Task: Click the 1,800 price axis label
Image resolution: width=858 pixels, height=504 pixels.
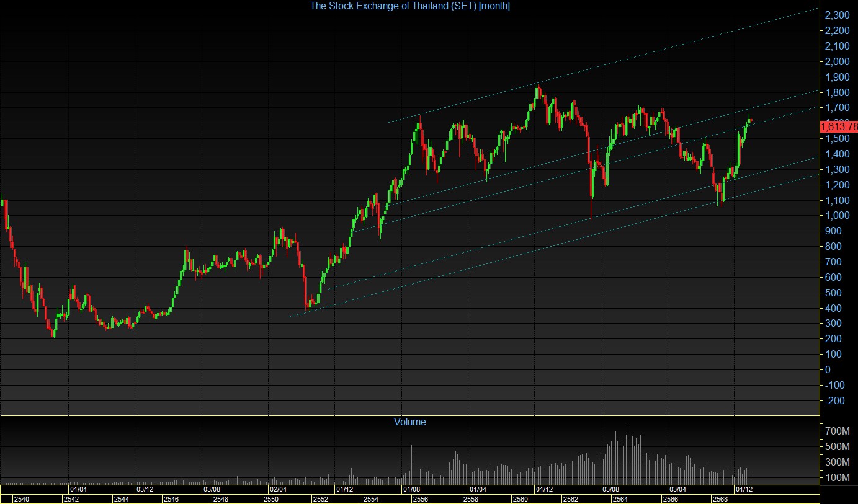Action: [837, 92]
